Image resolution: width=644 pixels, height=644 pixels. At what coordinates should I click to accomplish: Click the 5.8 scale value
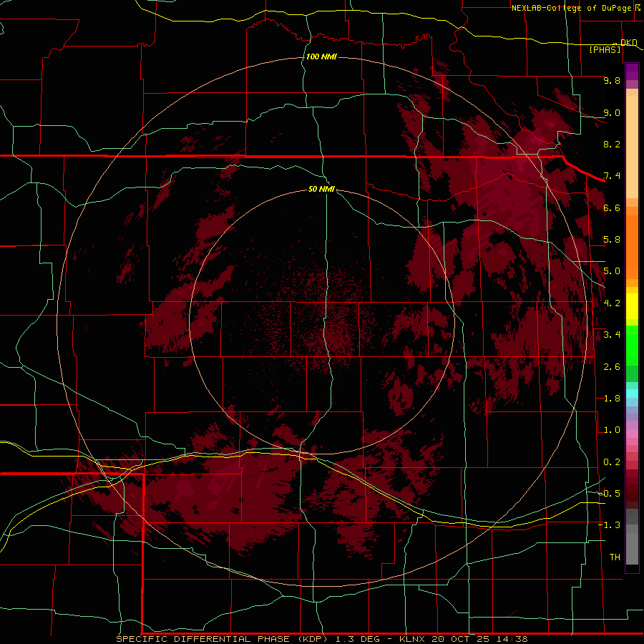click(x=612, y=240)
